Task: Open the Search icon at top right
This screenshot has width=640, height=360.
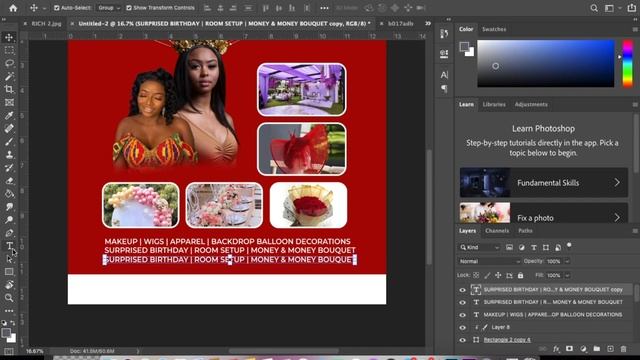Action: pyautogui.click(x=594, y=8)
